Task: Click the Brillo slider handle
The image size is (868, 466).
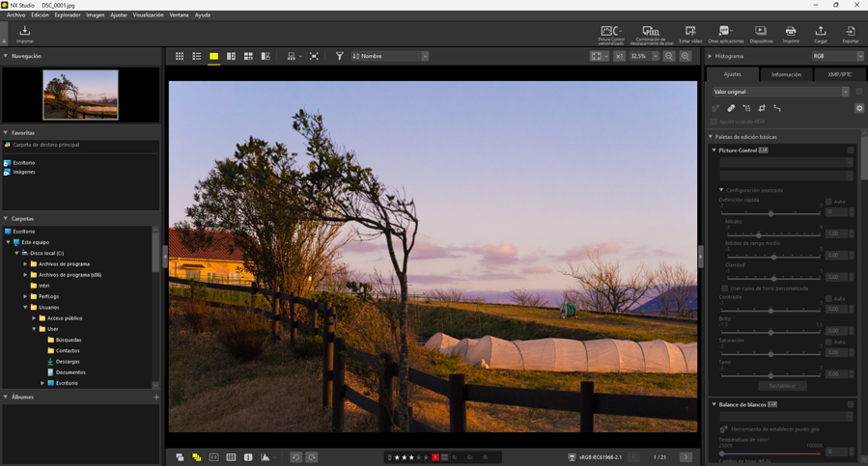Action: click(x=770, y=332)
